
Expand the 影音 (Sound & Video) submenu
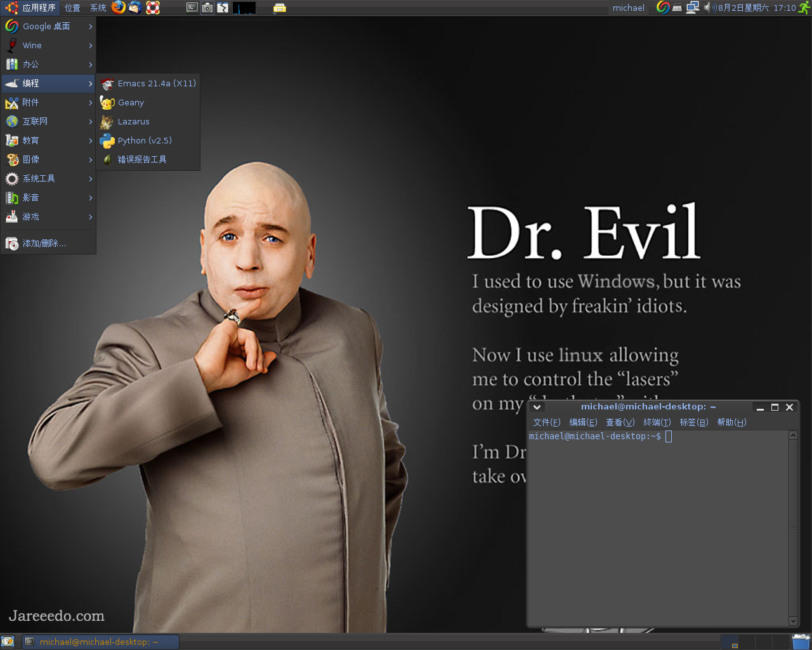(x=48, y=197)
